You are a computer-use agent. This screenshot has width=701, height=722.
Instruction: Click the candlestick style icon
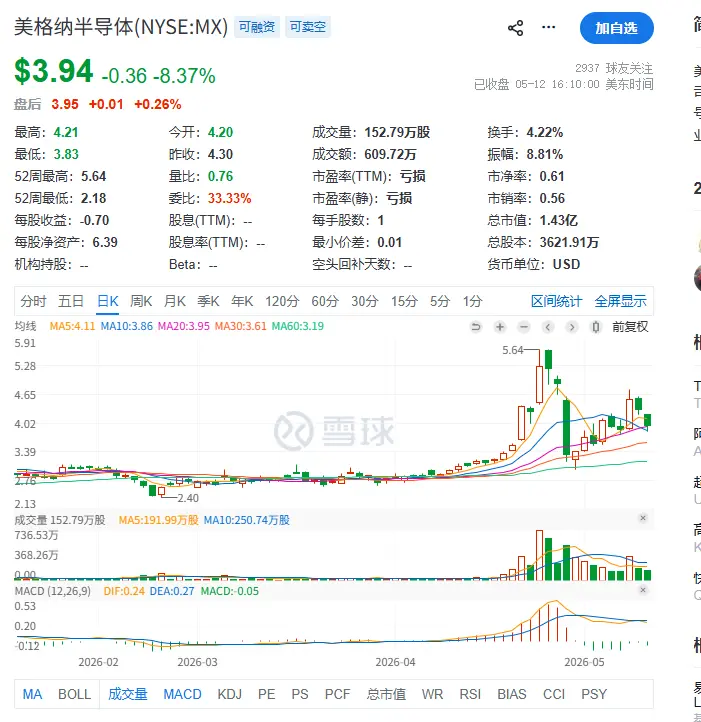tap(596, 327)
